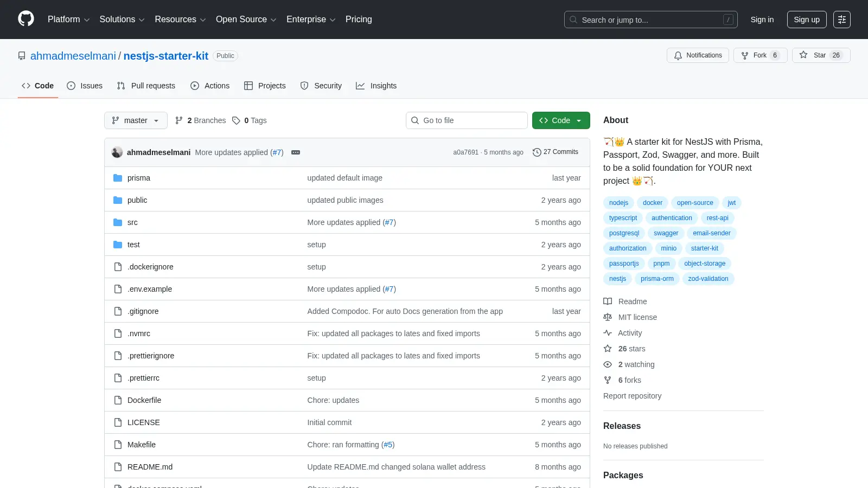Open the Open Source menu
This screenshot has width=868, height=488.
point(246,20)
